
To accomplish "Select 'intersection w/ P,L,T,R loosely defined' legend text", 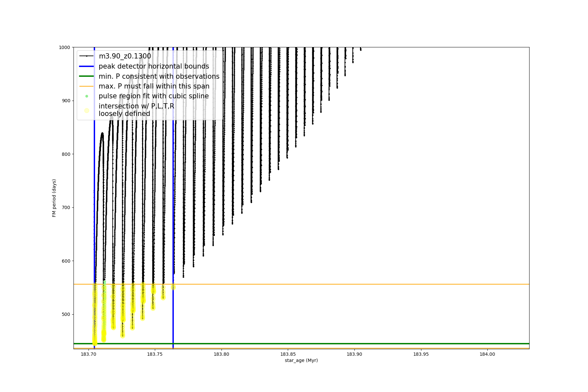I will tap(136, 110).
